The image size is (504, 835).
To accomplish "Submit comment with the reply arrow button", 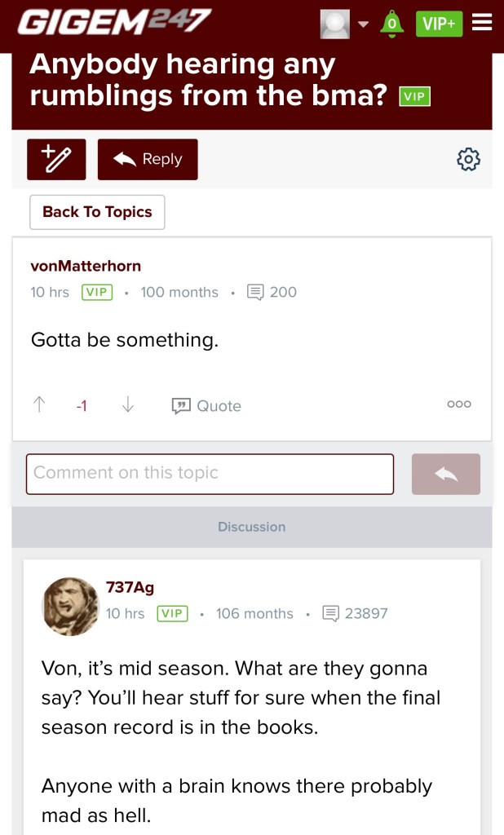I will coord(446,474).
